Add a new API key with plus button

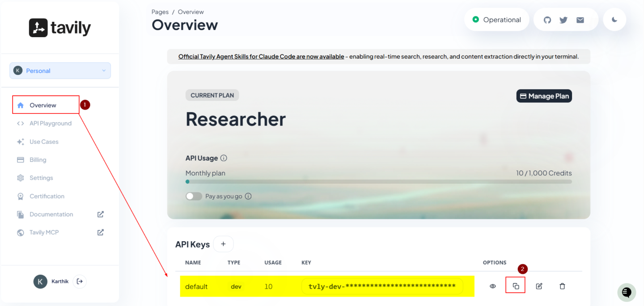223,244
